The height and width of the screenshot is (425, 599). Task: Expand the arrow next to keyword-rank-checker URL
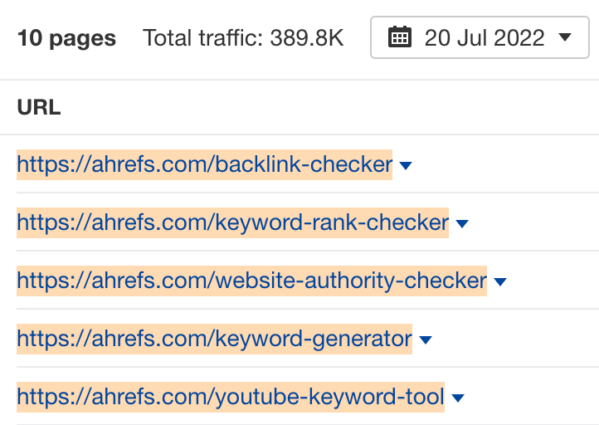point(462,224)
